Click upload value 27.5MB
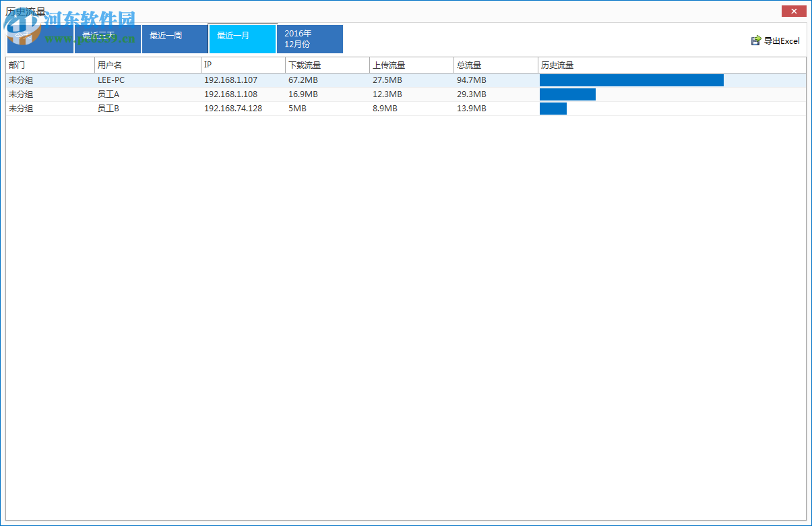The height and width of the screenshot is (526, 812). [x=387, y=80]
